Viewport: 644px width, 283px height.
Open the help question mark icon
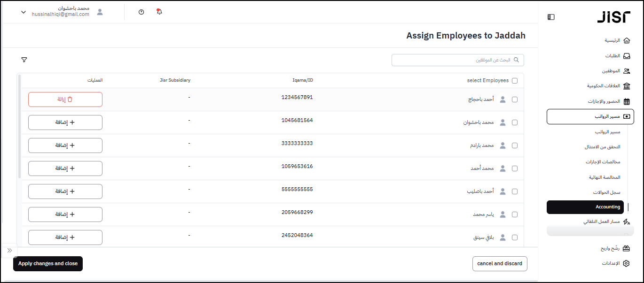pos(141,12)
